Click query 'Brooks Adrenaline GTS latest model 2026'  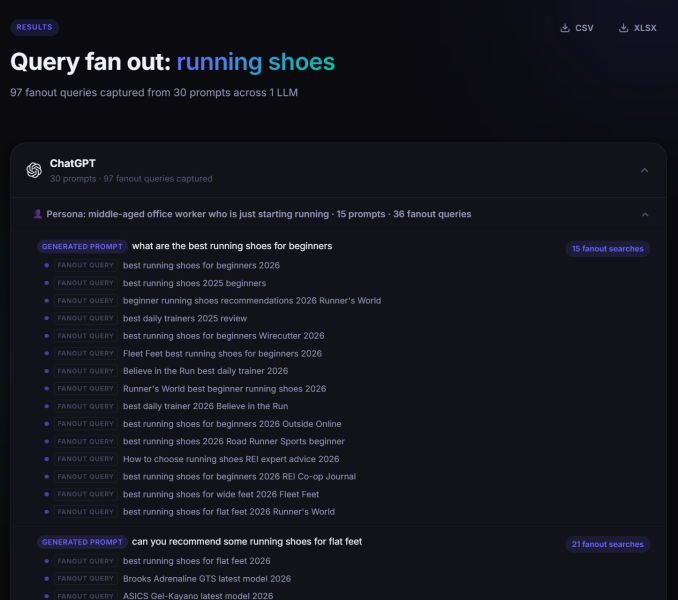(x=207, y=579)
